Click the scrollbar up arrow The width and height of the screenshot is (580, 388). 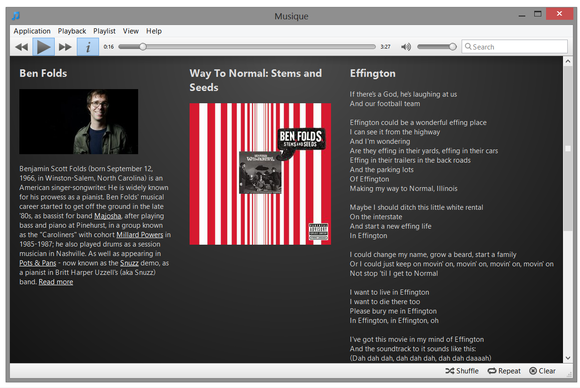pyautogui.click(x=568, y=61)
